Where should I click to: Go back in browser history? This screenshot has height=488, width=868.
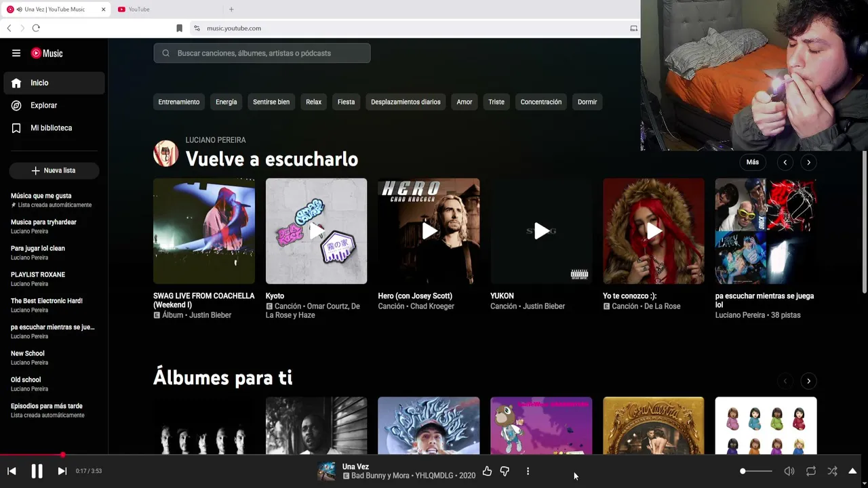pyautogui.click(x=9, y=28)
